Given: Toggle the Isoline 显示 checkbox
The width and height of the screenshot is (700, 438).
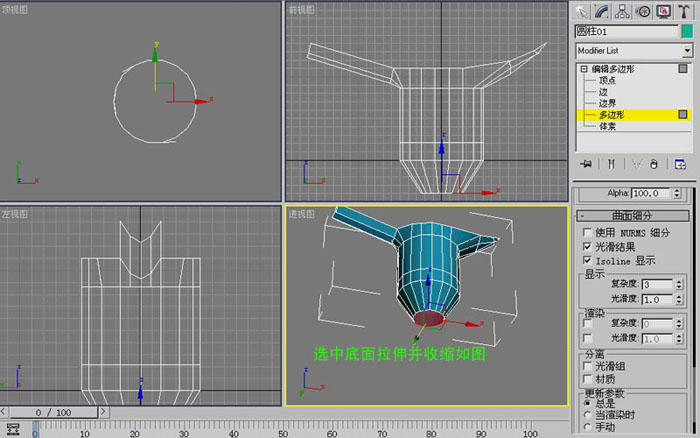Looking at the screenshot, I should [x=588, y=260].
